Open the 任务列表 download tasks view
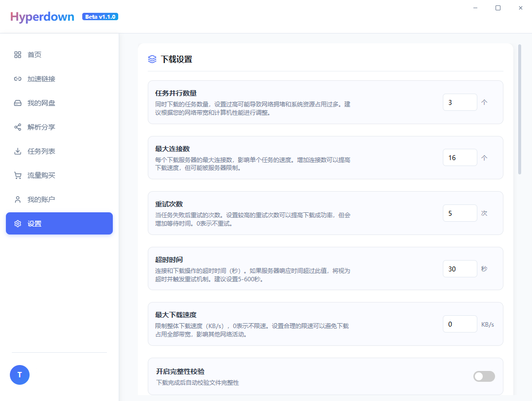This screenshot has width=532, height=401. pos(40,151)
